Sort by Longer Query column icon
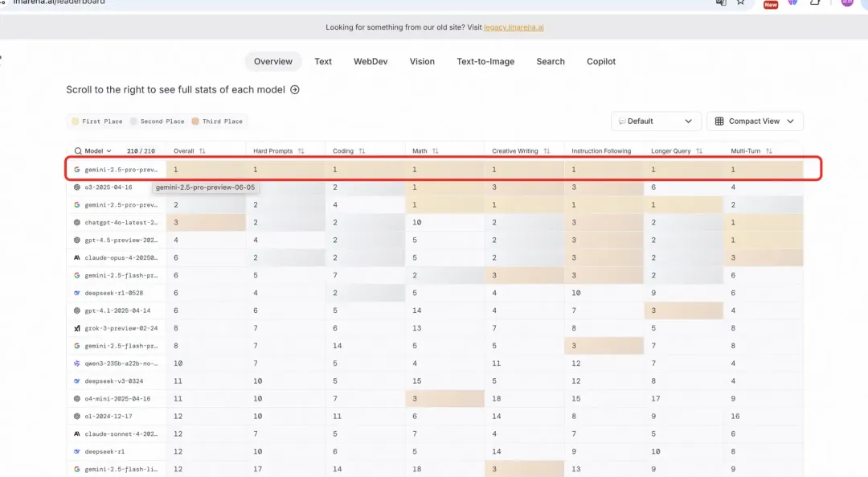The height and width of the screenshot is (477, 868). [699, 151]
